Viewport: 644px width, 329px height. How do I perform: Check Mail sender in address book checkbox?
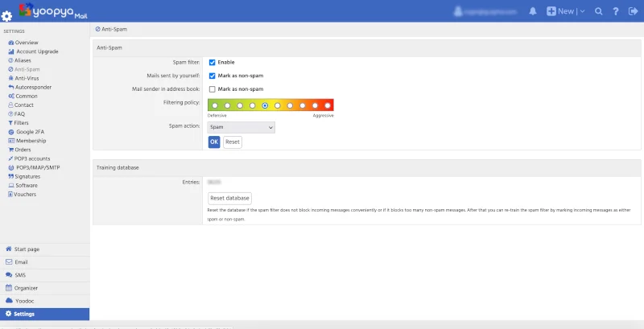(x=213, y=88)
